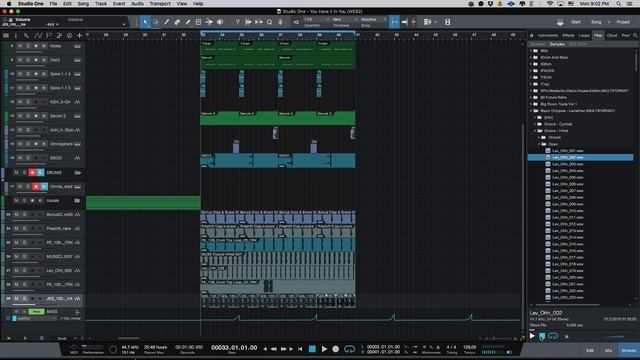This screenshot has width=640, height=360.
Task: Click the tempo value 126.00
Action: pyautogui.click(x=470, y=347)
